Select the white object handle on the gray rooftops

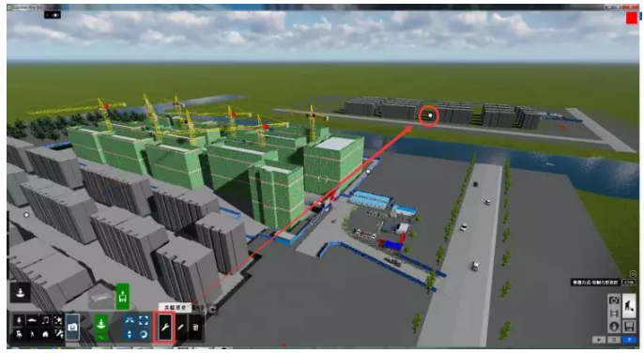pyautogui.click(x=26, y=214)
